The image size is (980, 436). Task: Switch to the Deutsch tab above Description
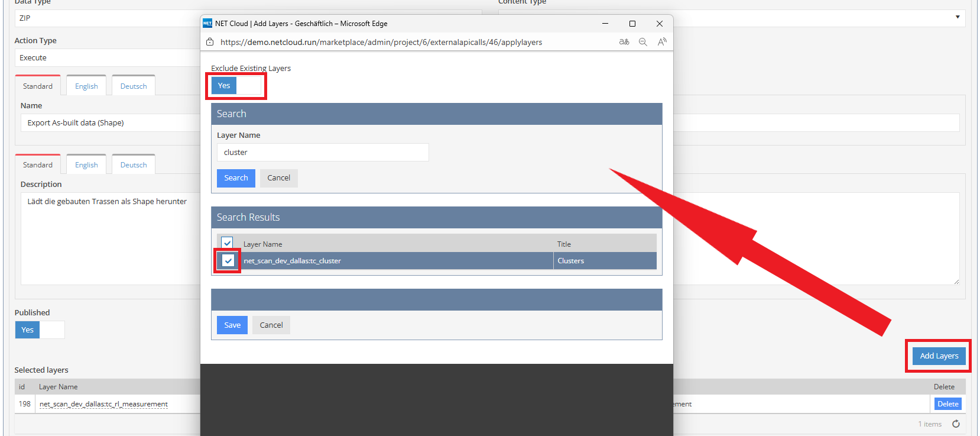click(134, 165)
